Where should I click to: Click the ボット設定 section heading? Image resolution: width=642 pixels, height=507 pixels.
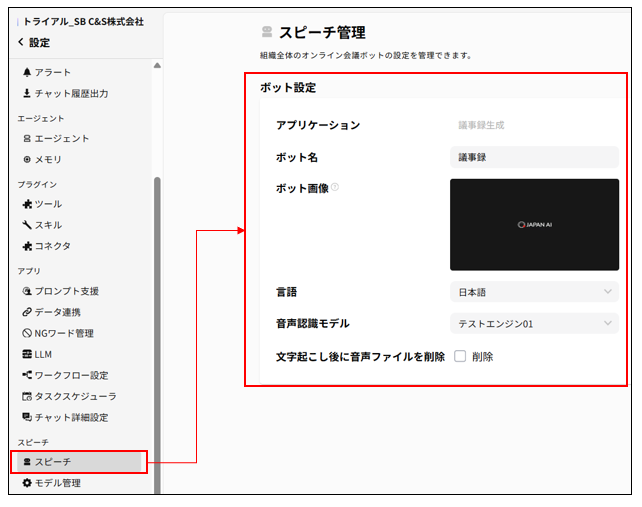pos(288,87)
